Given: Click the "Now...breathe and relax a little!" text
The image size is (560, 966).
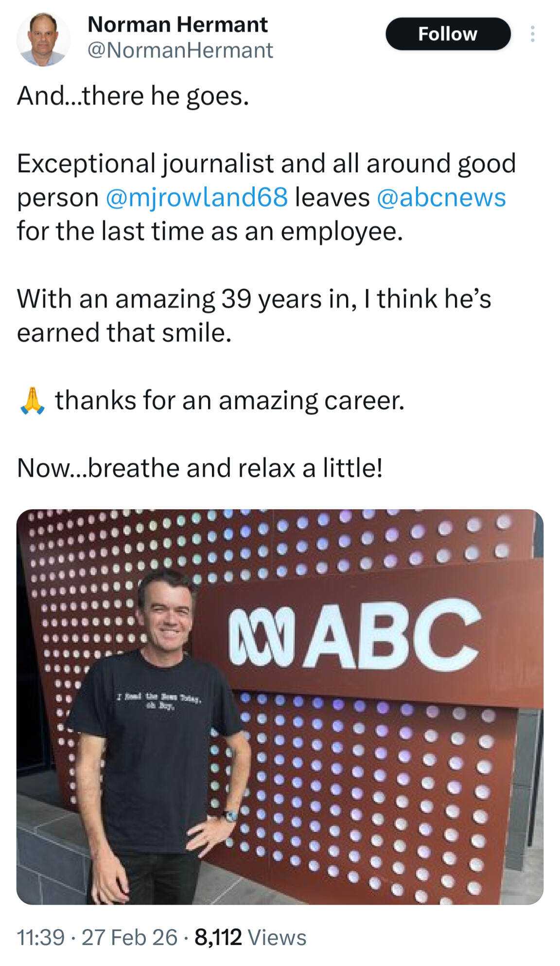Looking at the screenshot, I should tap(200, 468).
